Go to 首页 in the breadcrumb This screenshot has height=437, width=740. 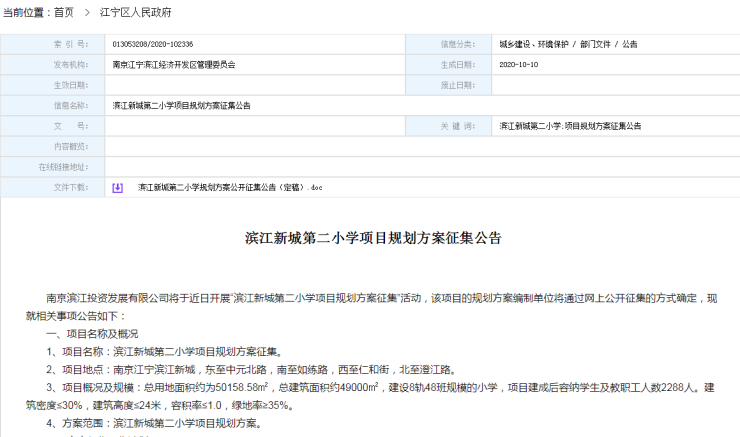click(x=64, y=12)
